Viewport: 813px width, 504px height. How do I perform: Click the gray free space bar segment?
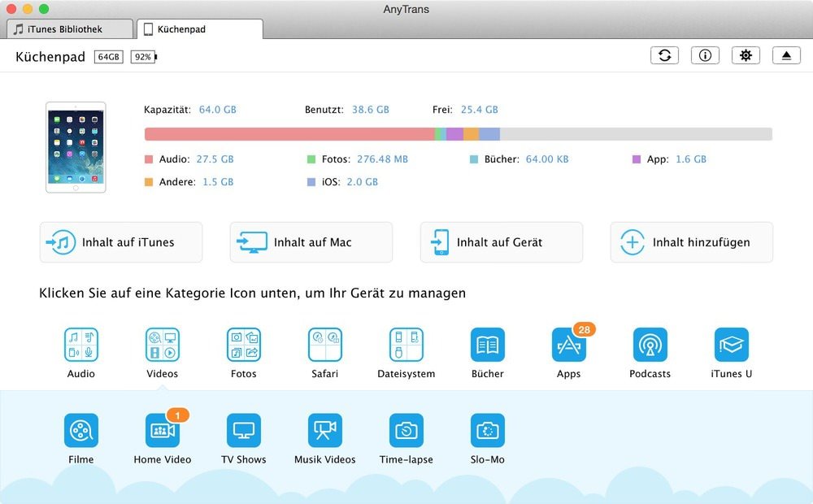point(637,134)
